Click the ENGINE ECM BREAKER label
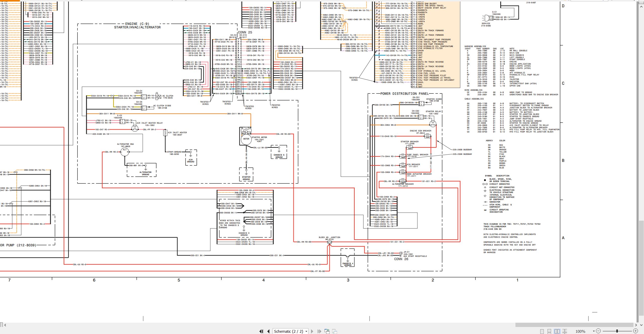Image resolution: width=644 pixels, height=334 pixels. pyautogui.click(x=421, y=131)
